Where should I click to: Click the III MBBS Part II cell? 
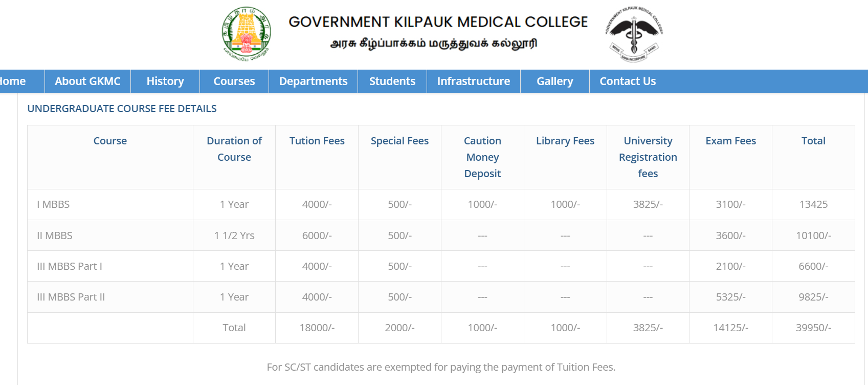[x=71, y=297]
